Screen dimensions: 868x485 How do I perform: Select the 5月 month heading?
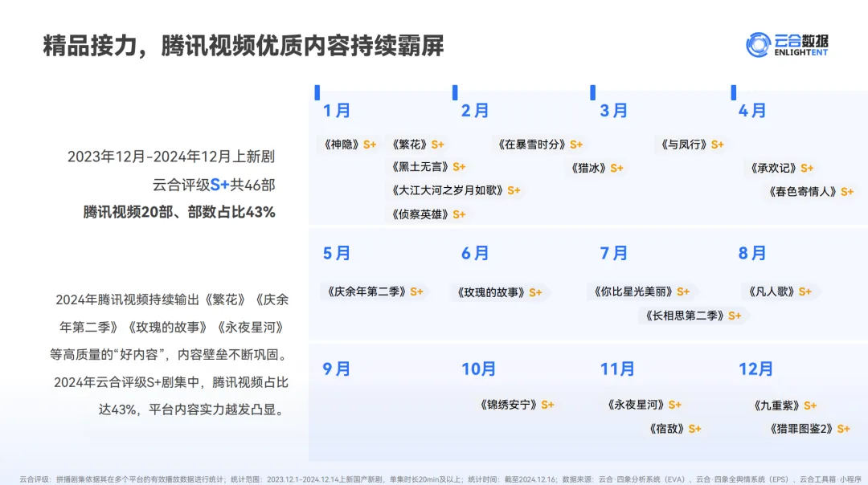coord(337,253)
